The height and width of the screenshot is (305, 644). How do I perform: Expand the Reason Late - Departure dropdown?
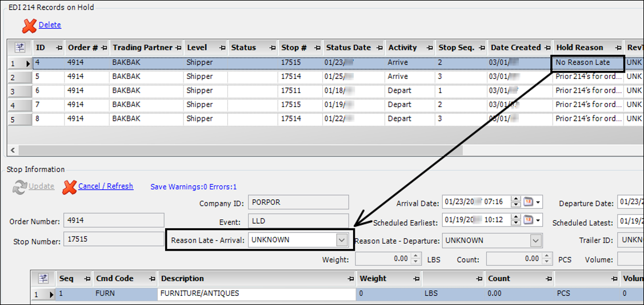535,240
